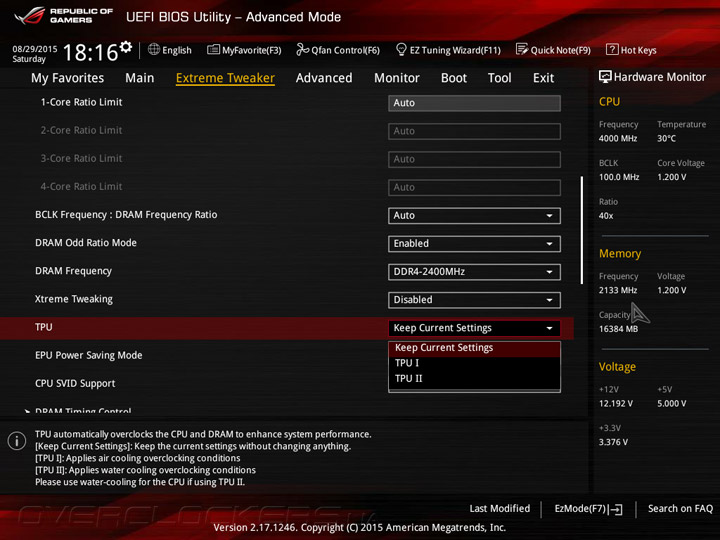Open the Boot tab
The image size is (720, 540).
[454, 78]
